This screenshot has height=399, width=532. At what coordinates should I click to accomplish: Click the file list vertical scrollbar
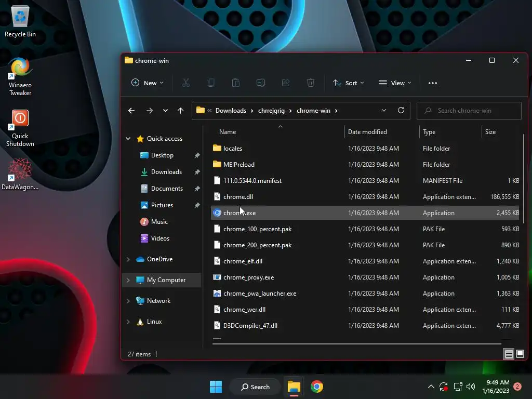524,179
